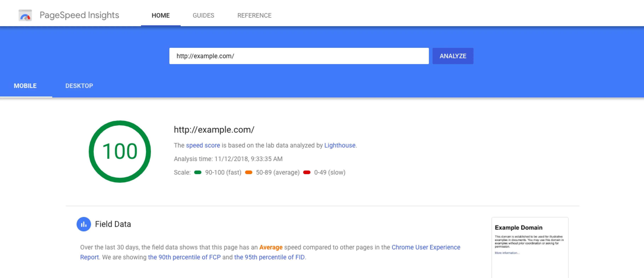Click the Field Data bar chart icon
This screenshot has width=644, height=278.
click(84, 224)
